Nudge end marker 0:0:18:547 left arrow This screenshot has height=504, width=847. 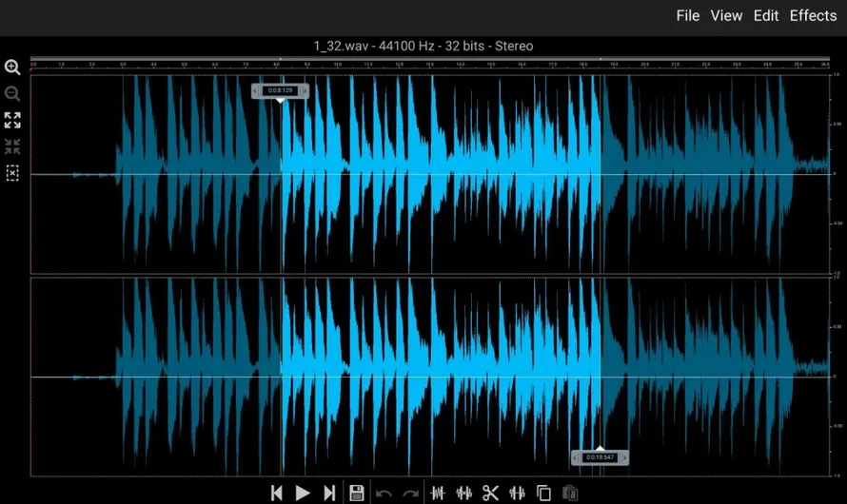point(575,457)
